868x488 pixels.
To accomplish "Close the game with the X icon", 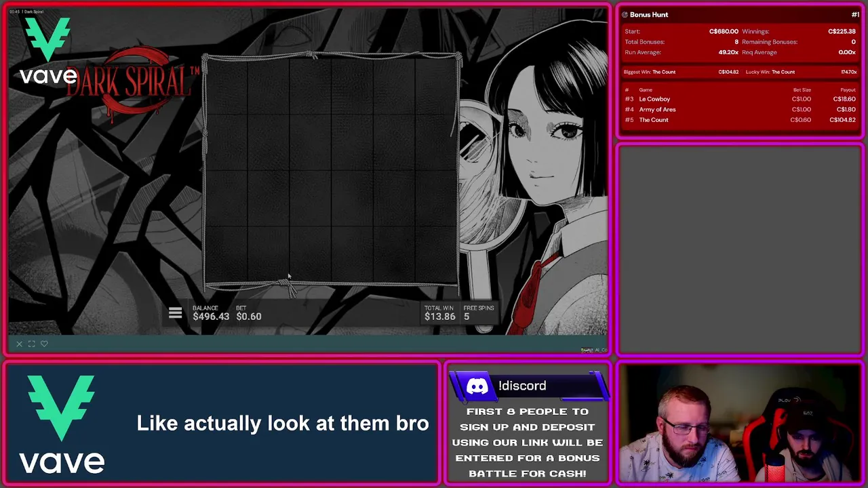I will tap(19, 344).
